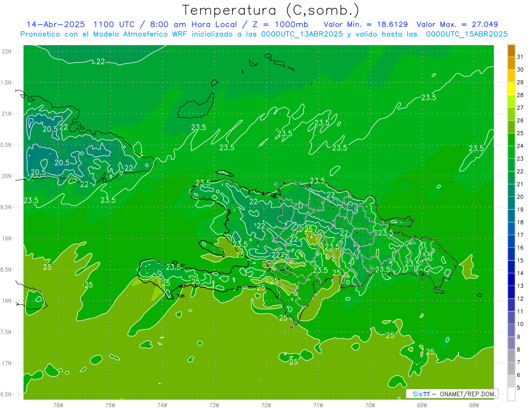Click the '15' value on the color scale
Image resolution: width=532 pixels, height=411 pixels.
[520, 260]
